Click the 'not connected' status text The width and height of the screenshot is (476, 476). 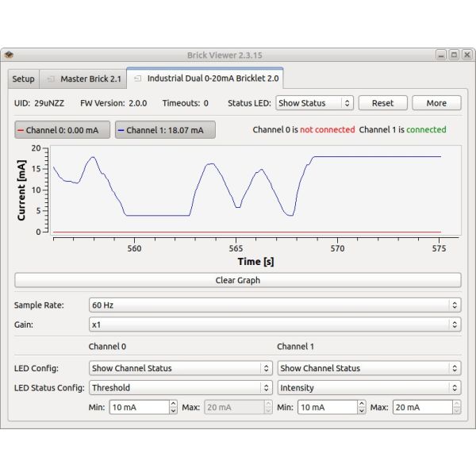coord(327,129)
